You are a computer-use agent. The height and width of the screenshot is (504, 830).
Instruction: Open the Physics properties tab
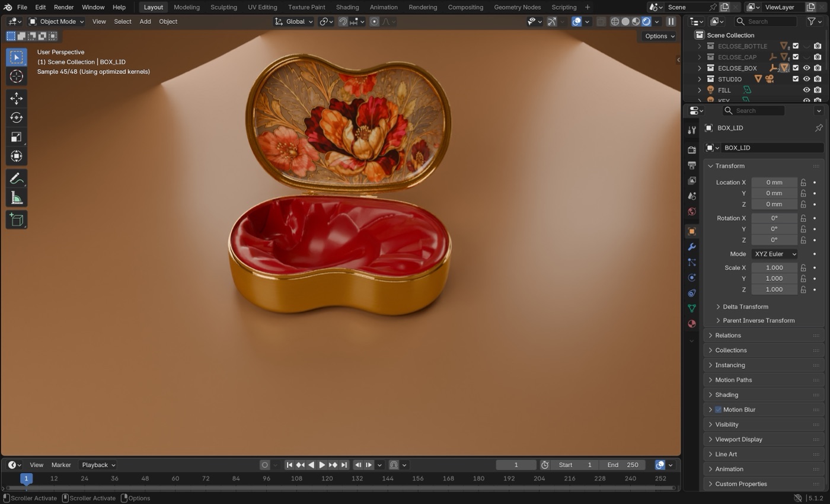691,277
